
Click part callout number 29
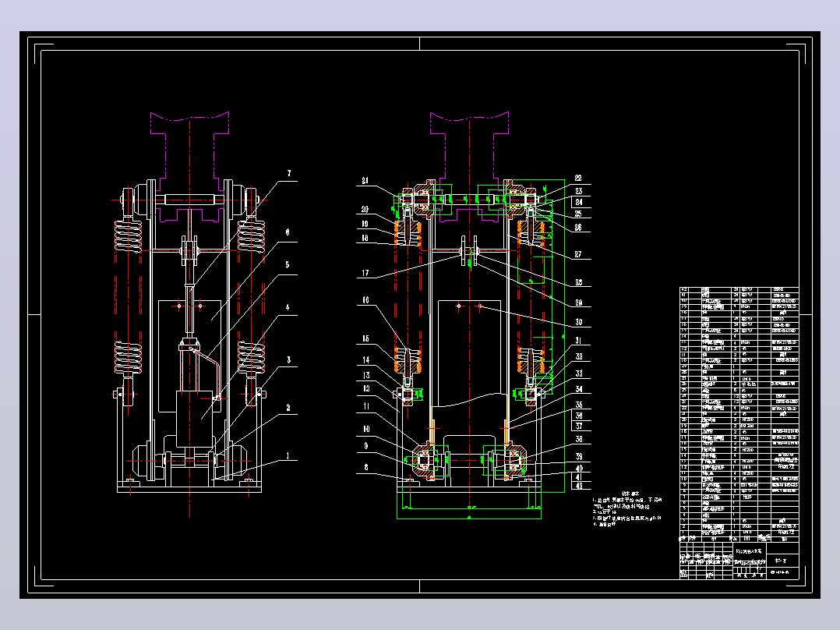pos(578,303)
